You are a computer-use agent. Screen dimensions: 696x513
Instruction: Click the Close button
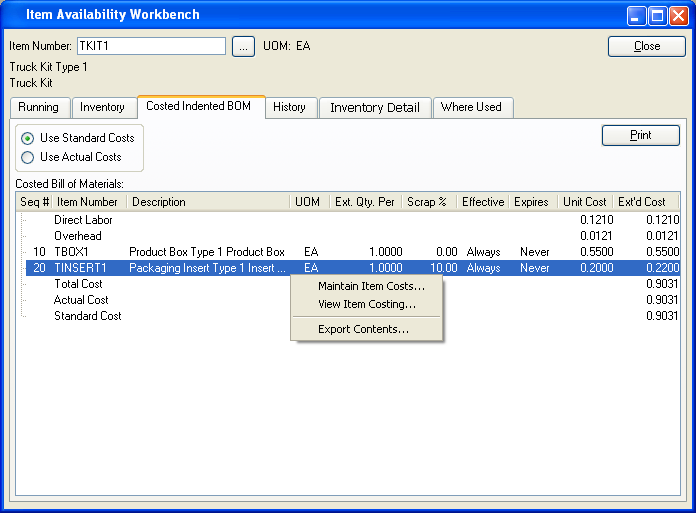pos(647,46)
